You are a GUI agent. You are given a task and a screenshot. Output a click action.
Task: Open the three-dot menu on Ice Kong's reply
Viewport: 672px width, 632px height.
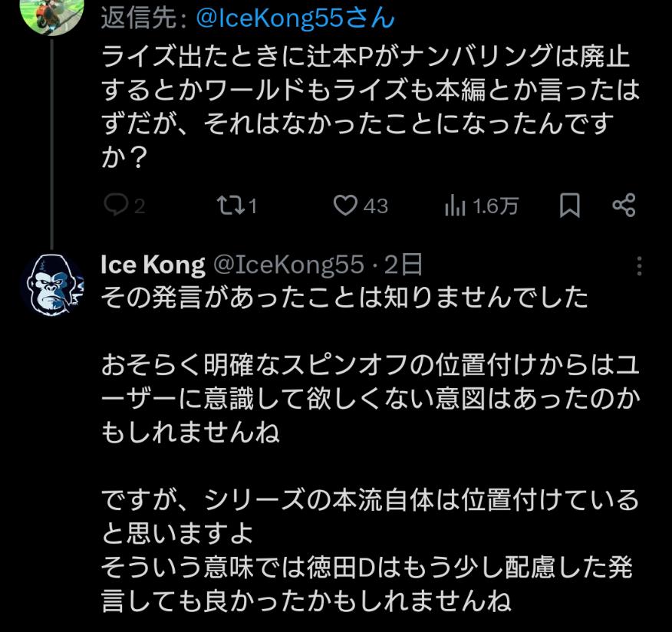pyautogui.click(x=639, y=266)
